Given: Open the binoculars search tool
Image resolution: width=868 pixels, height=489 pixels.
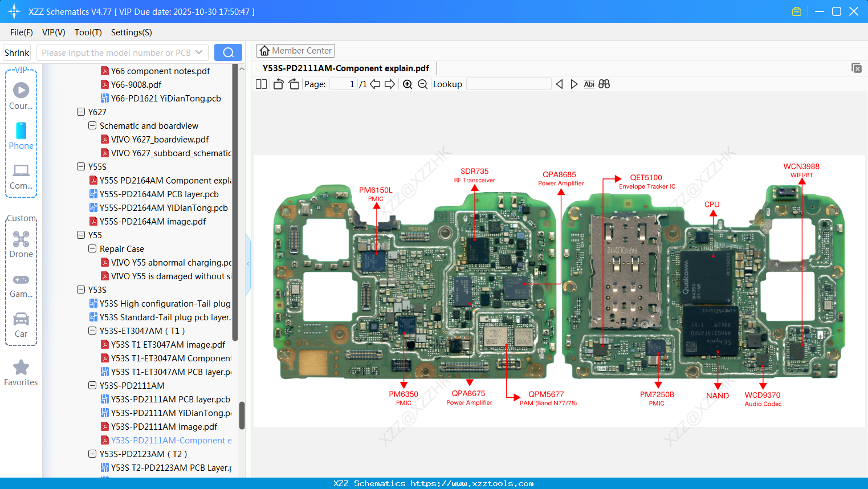Looking at the screenshot, I should (x=604, y=84).
